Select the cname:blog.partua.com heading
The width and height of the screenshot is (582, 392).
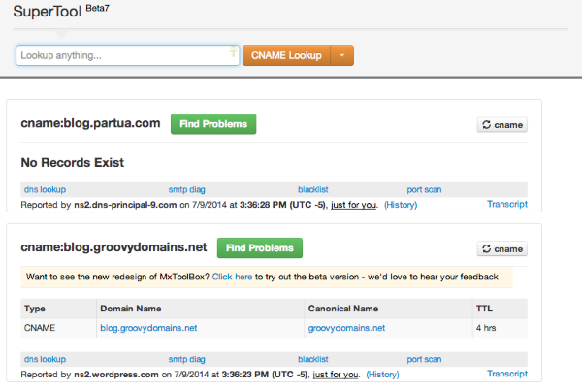click(x=90, y=123)
